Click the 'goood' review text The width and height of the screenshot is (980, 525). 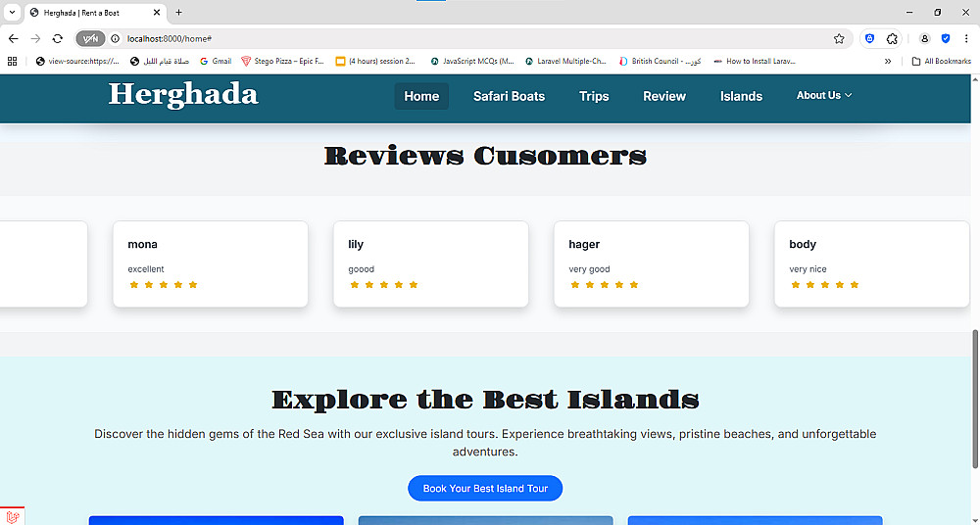(x=362, y=269)
